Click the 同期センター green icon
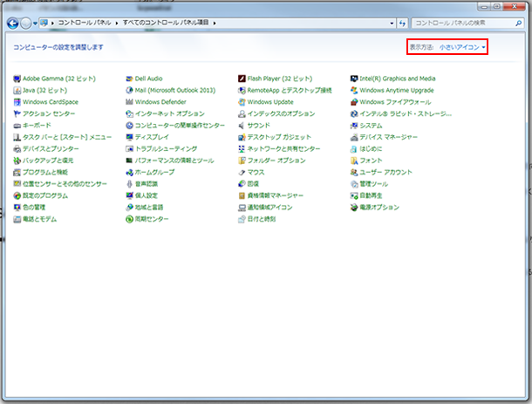Screen dimensions: 532x404 coord(129,219)
